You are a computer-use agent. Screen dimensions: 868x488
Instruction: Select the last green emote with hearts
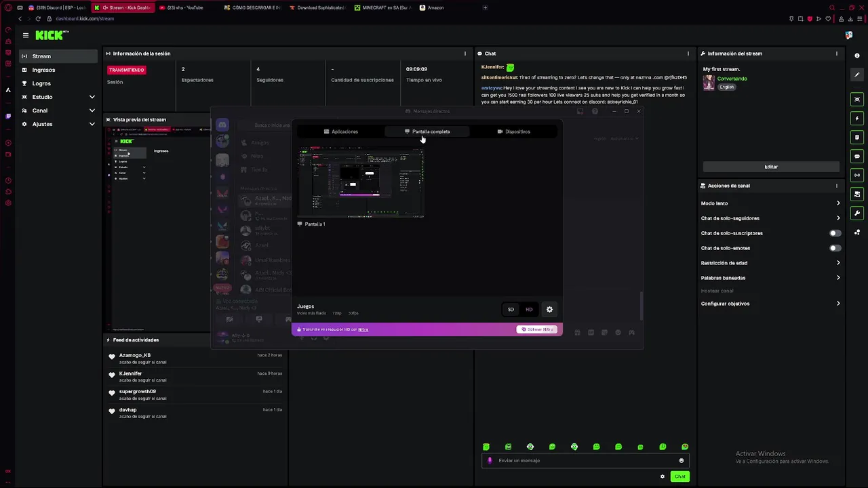coord(685,447)
